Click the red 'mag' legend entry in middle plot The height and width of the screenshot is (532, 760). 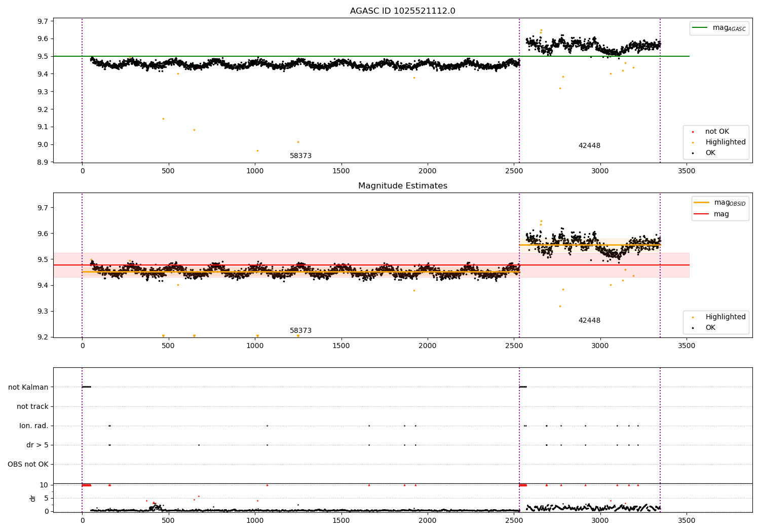click(711, 214)
